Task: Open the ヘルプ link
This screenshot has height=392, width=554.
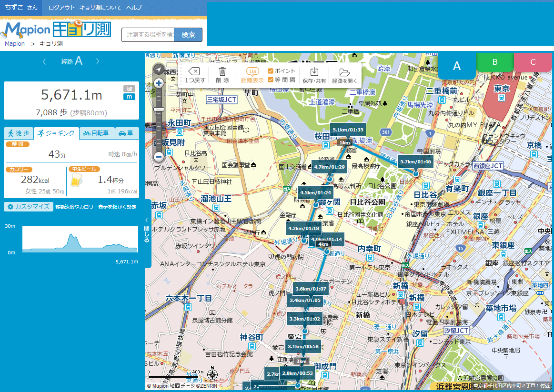Action: coord(134,8)
